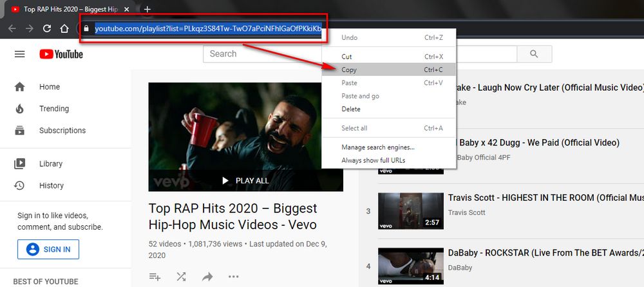644x287 pixels.
Task: Click the save playlist icon
Action: tap(155, 276)
